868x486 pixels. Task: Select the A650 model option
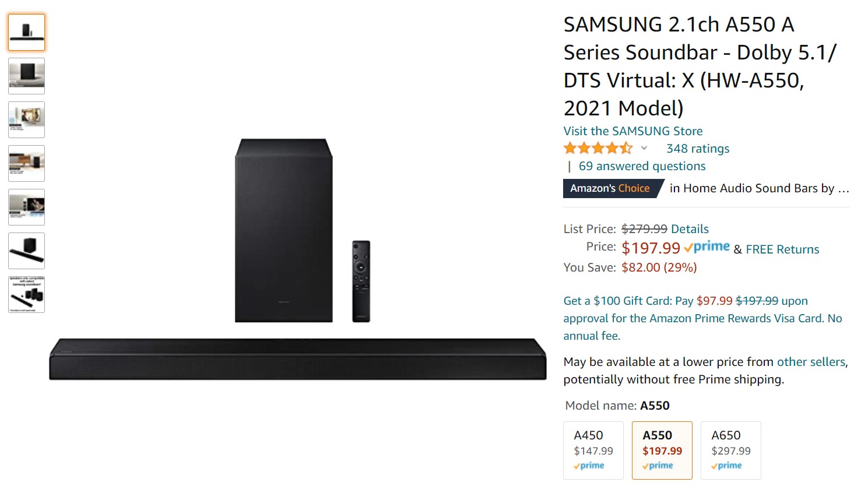click(x=730, y=450)
